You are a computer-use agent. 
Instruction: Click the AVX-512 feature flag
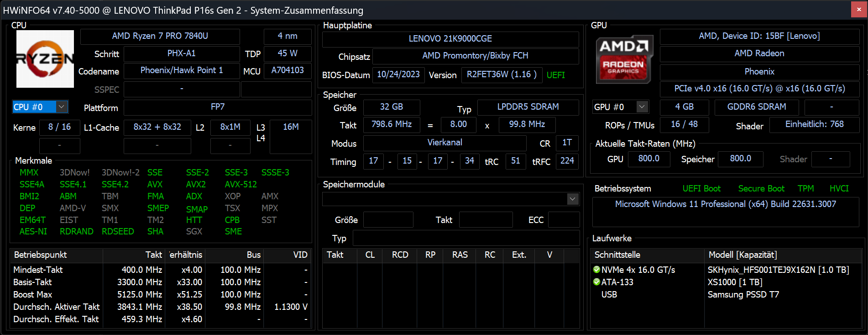(x=241, y=184)
